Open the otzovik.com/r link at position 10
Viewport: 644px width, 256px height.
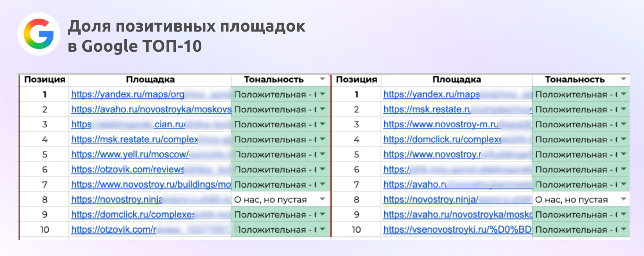114,230
